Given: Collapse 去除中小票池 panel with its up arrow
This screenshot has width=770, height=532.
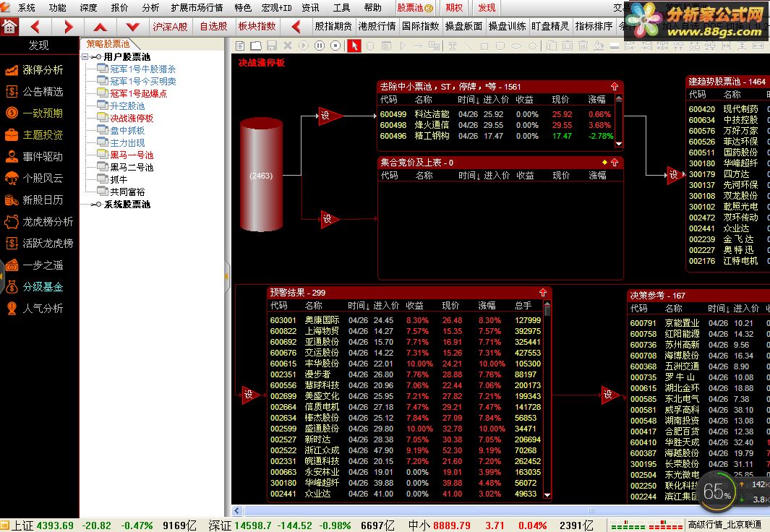Looking at the screenshot, I should click(x=615, y=86).
